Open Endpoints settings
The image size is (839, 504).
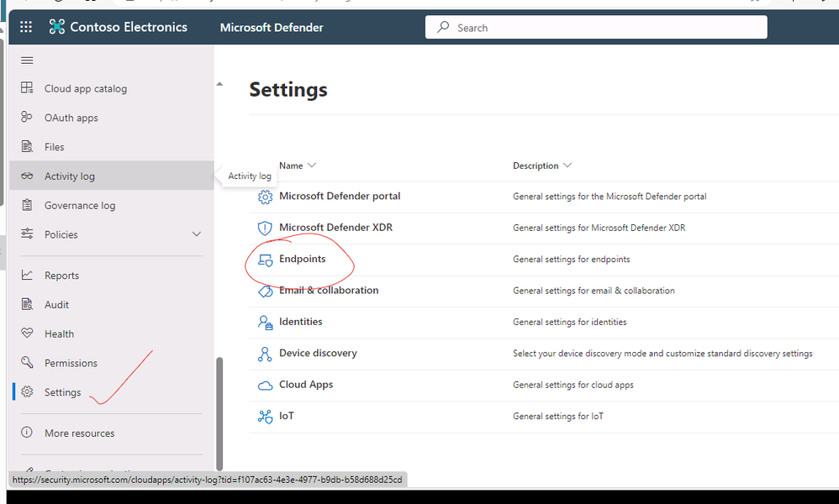pyautogui.click(x=303, y=259)
